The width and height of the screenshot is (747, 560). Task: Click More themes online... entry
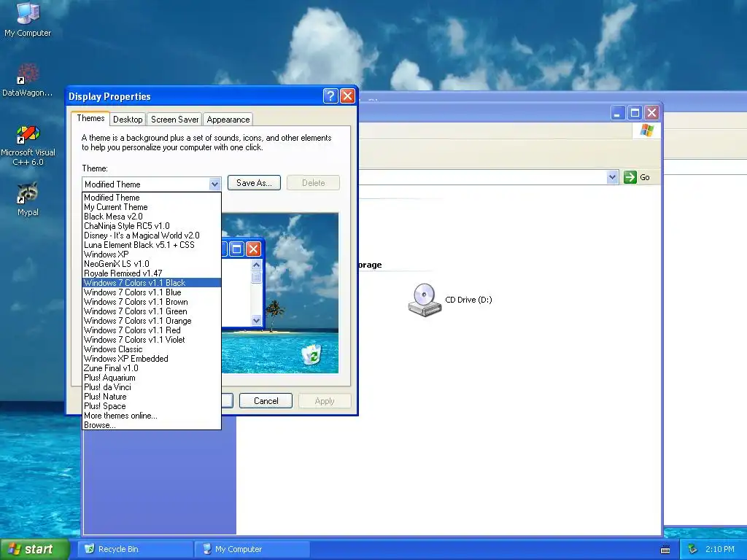pos(152,416)
